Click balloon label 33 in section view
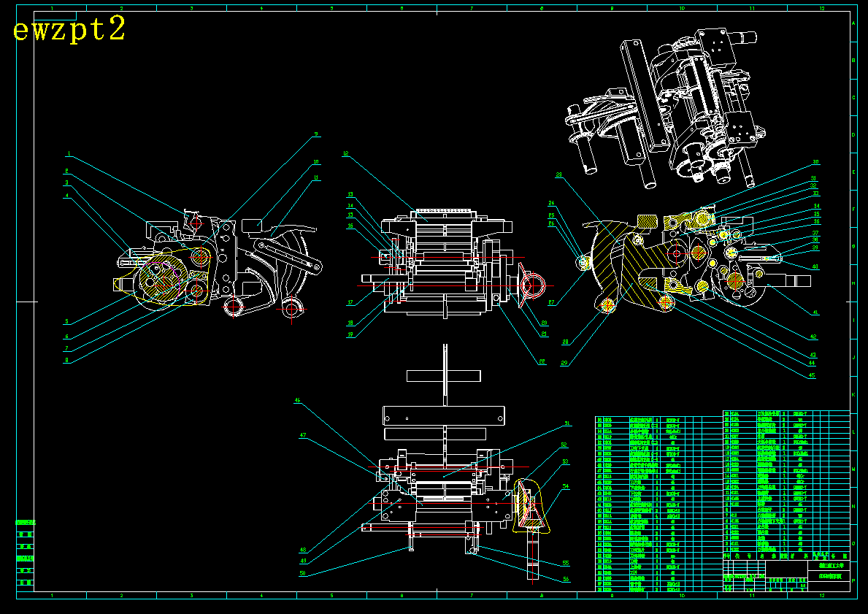 [x=816, y=193]
